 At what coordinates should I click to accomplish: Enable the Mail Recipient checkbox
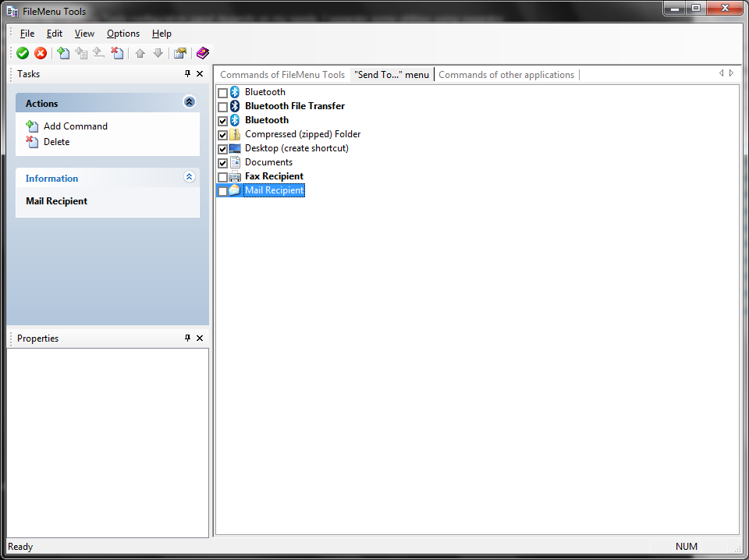coord(222,191)
